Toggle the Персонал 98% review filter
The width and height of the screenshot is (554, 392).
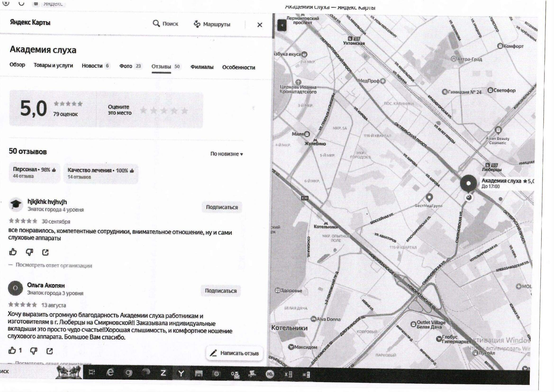(x=34, y=173)
